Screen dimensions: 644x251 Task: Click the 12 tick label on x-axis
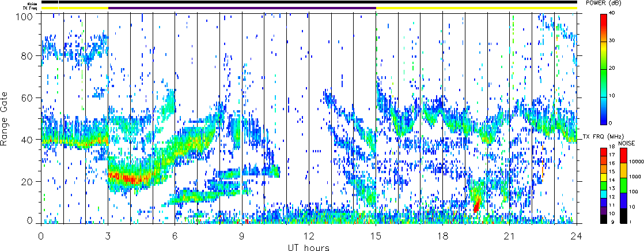(309, 235)
